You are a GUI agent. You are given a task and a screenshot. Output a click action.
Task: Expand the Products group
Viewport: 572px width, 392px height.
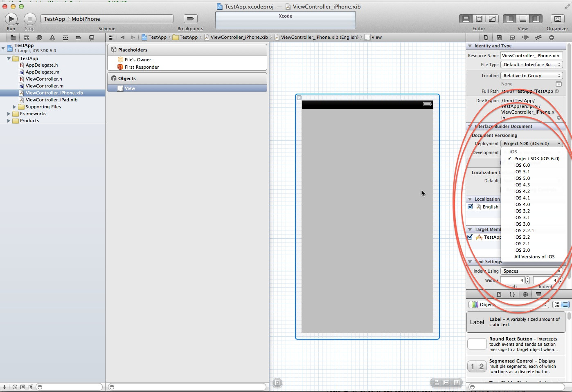point(9,121)
